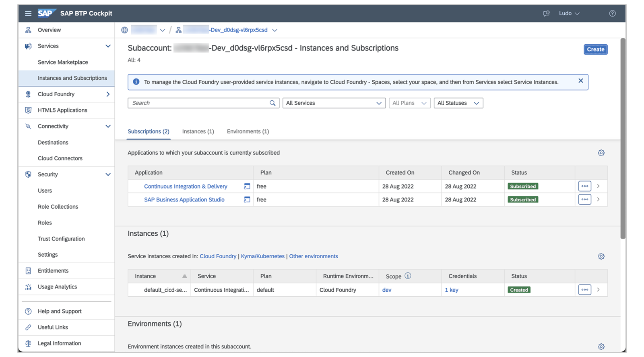This screenshot has height=357, width=644.
Task: Open the Continuous Integration & Delivery link
Action: (x=186, y=186)
